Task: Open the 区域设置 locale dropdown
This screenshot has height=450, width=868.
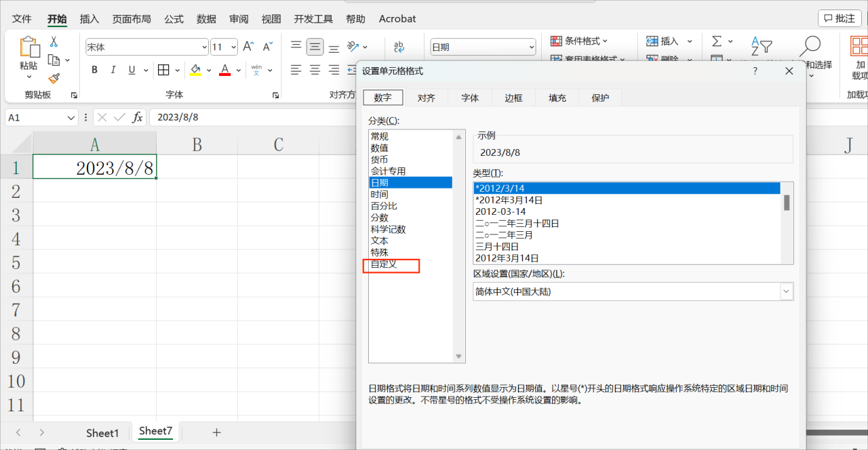Action: click(787, 291)
